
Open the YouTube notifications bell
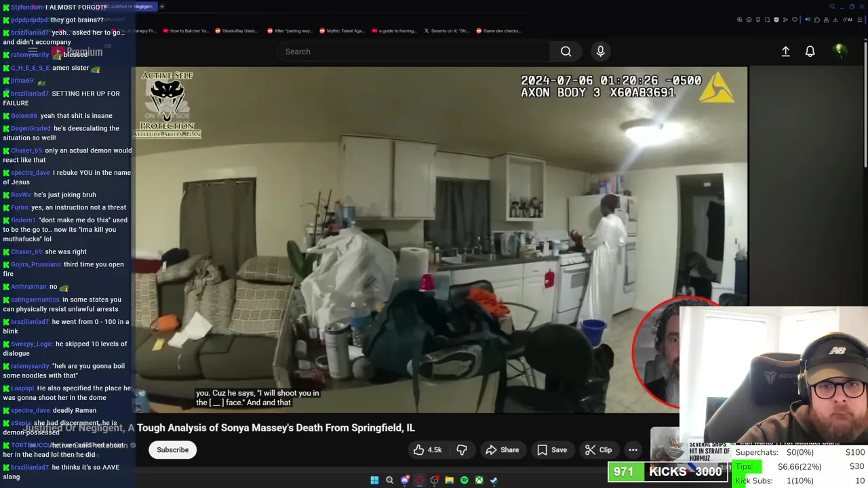click(x=810, y=52)
